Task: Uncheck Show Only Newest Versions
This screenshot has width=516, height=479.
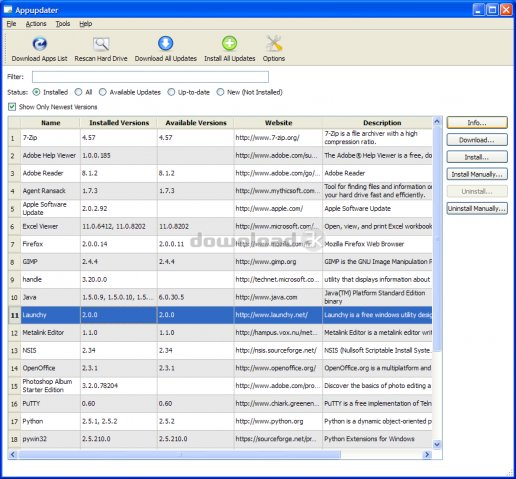Action: point(12,107)
